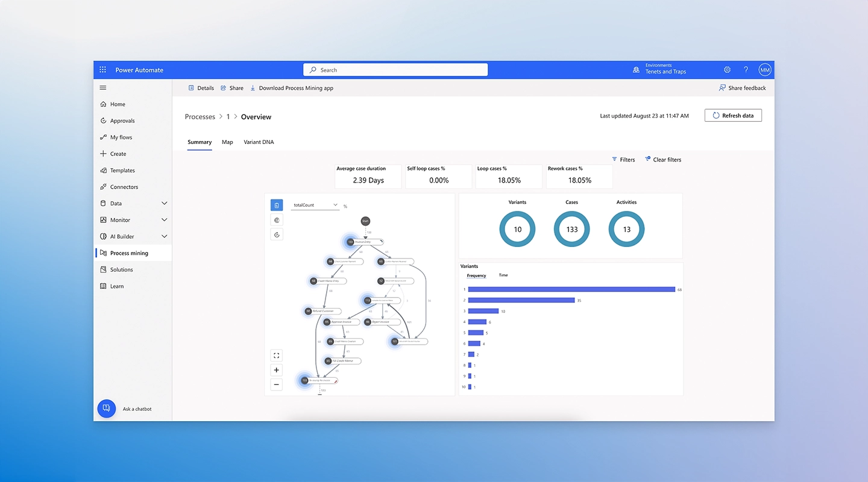Viewport: 868px width, 482px height.
Task: Toggle percent display next to totalCount
Action: [x=345, y=207]
